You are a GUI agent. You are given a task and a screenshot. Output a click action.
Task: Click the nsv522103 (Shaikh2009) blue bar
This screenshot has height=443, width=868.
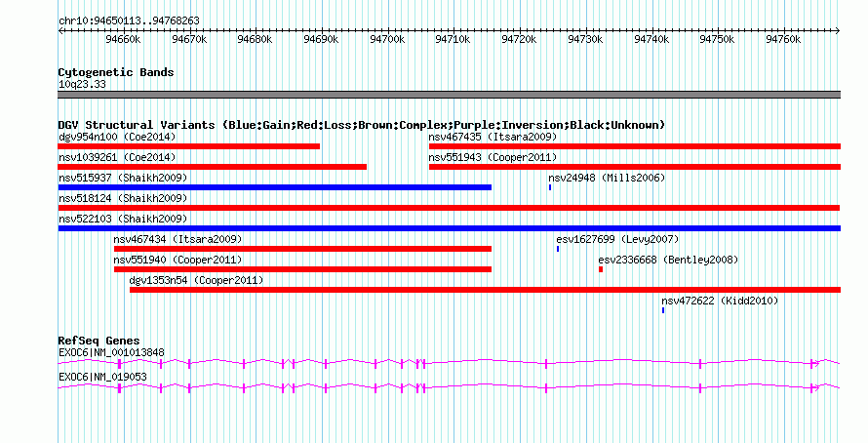[x=450, y=228]
